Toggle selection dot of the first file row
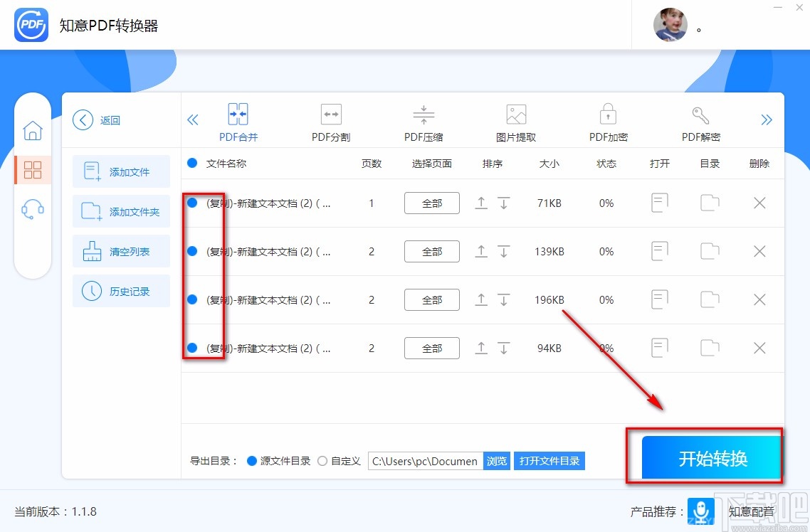The width and height of the screenshot is (810, 532). point(191,203)
